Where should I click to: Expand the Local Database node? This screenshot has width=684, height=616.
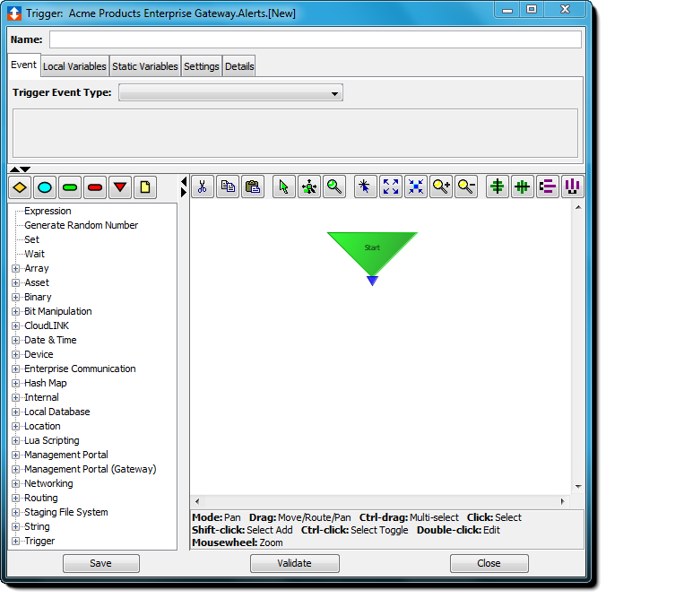click(16, 412)
